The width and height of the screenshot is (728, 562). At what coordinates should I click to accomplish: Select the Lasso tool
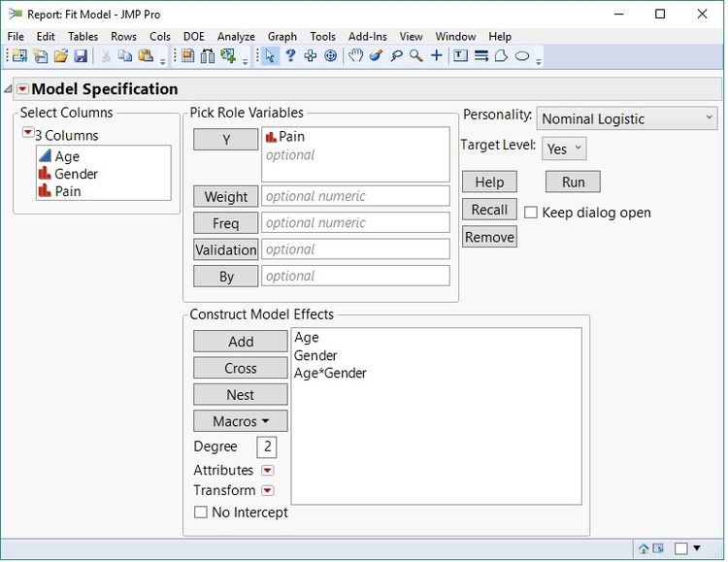(x=396, y=56)
